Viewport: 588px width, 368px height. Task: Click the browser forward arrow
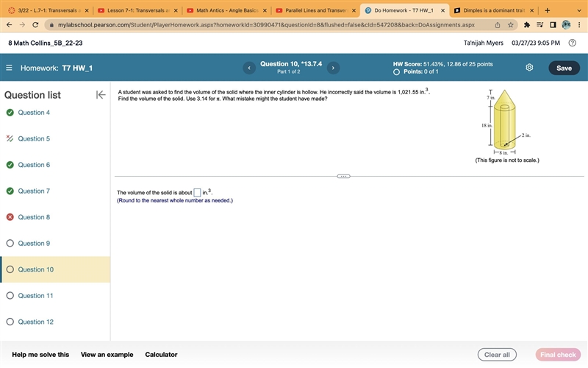click(x=23, y=25)
